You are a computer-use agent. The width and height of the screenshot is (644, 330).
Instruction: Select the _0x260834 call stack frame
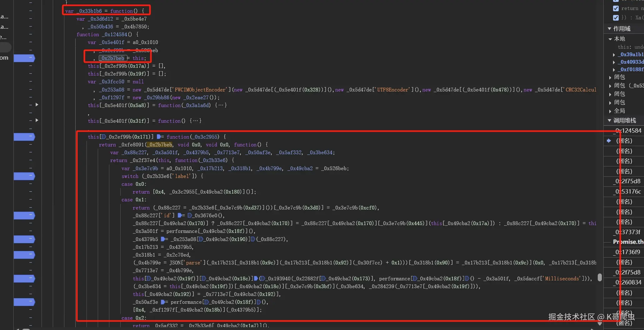coord(627,282)
